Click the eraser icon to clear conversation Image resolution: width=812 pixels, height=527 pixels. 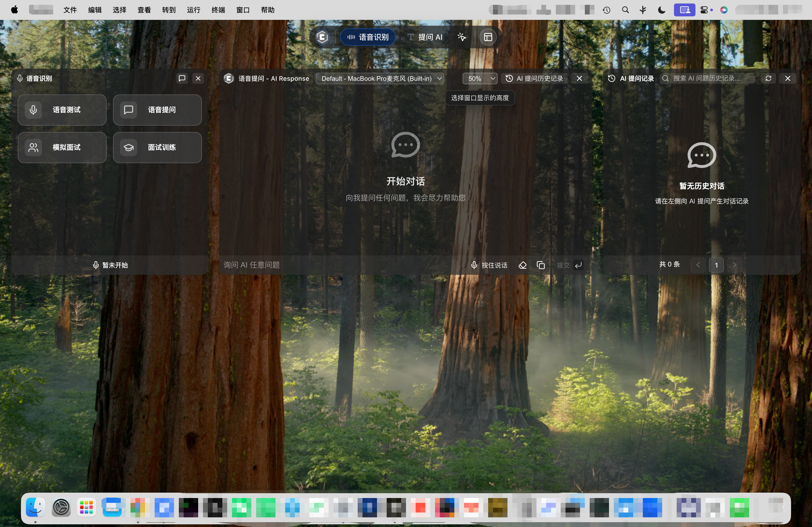[522, 265]
